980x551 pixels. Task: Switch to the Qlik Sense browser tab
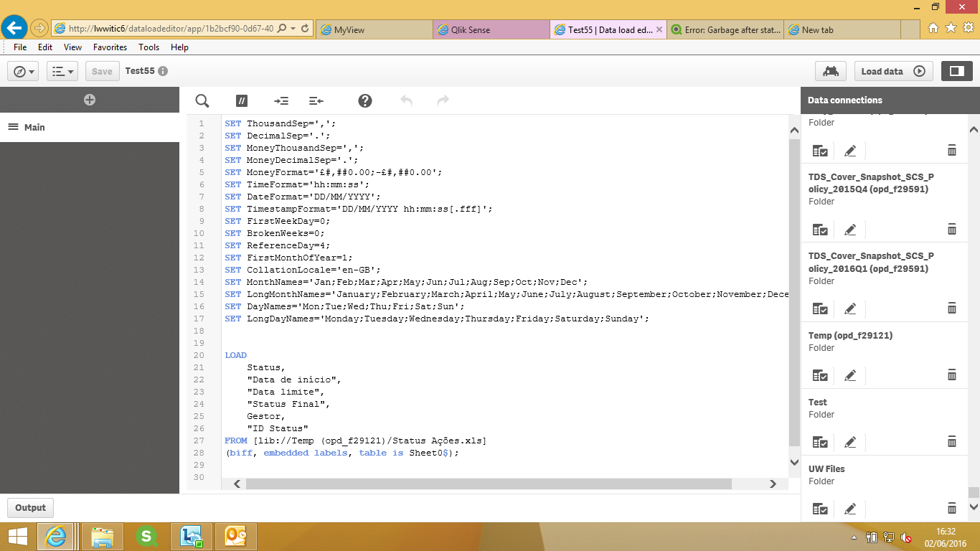491,30
